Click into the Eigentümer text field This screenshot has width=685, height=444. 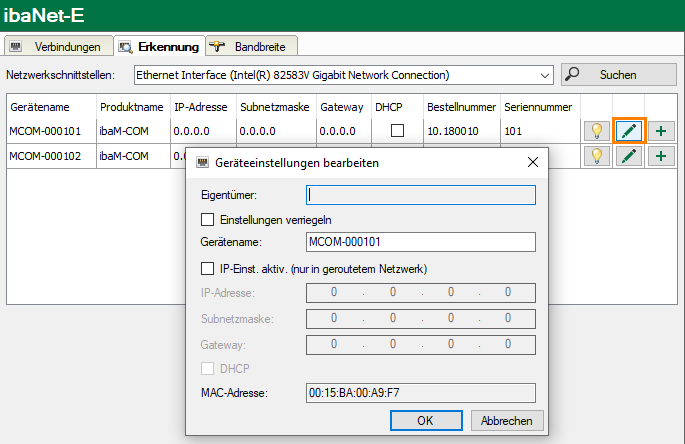pos(421,195)
